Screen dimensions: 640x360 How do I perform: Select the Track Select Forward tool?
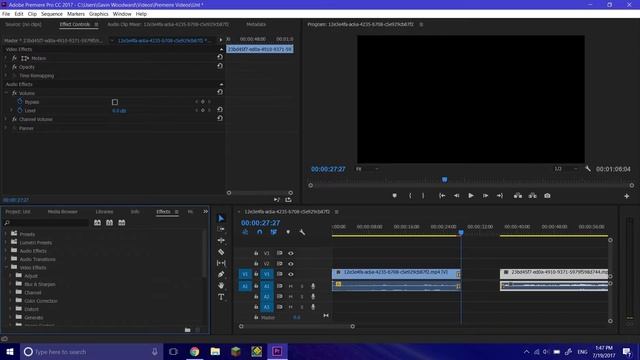(221, 229)
